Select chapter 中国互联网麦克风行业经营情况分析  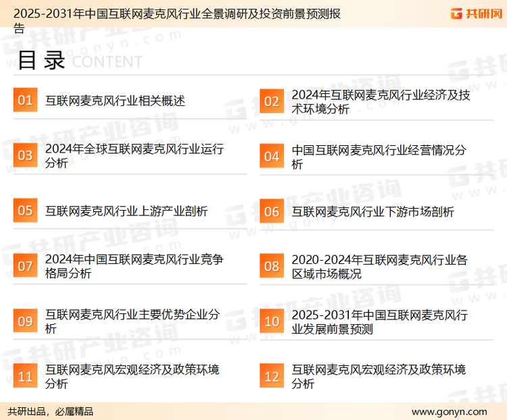click(x=379, y=157)
